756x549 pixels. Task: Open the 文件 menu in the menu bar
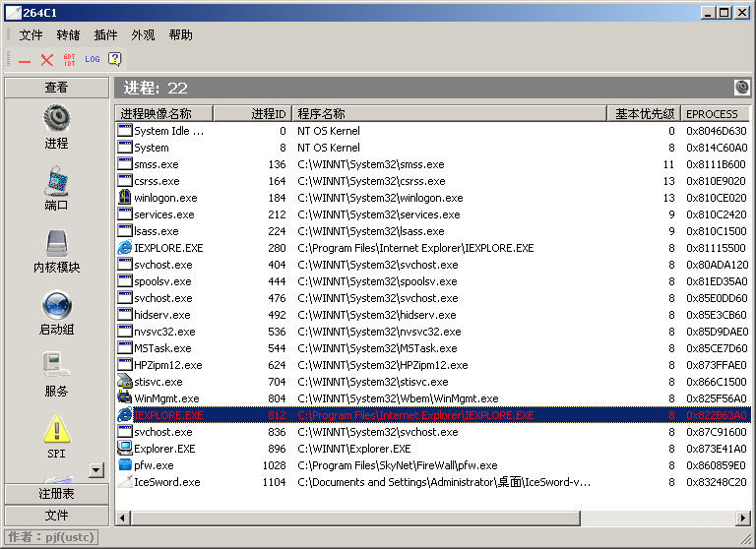31,35
